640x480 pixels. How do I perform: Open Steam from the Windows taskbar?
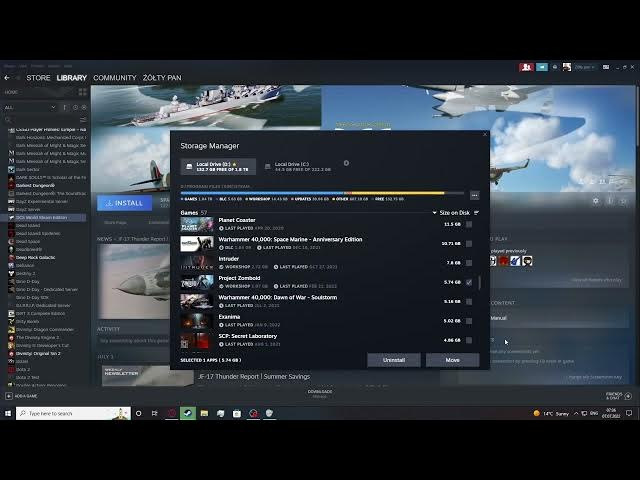tap(188, 413)
